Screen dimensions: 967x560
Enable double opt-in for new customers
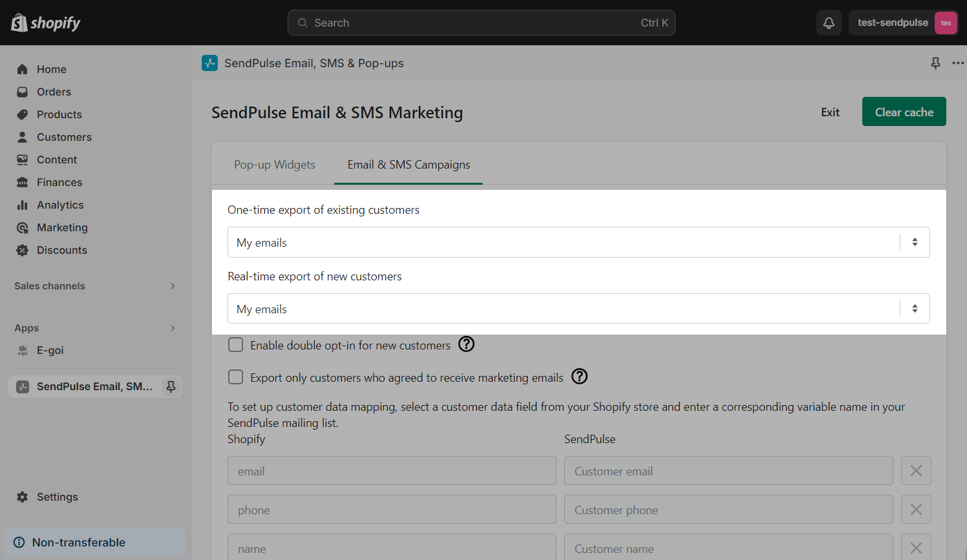[x=236, y=345]
